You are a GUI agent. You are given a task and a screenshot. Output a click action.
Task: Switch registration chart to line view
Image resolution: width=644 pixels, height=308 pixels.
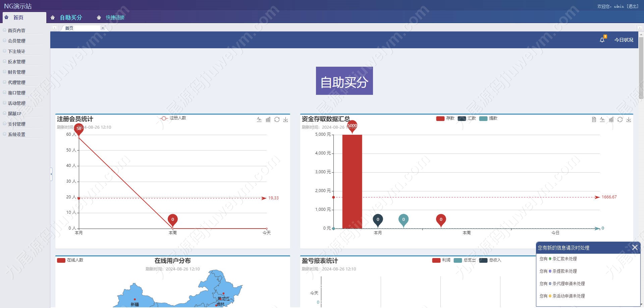click(259, 119)
